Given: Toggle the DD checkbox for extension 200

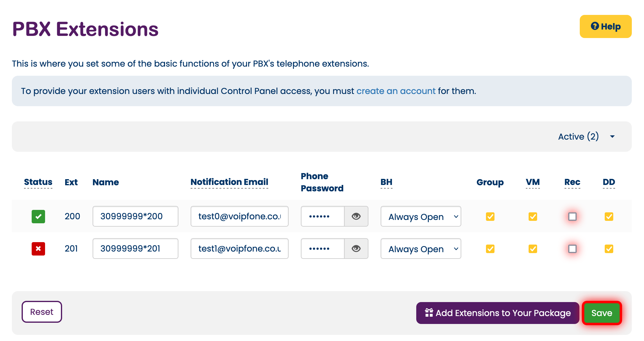Looking at the screenshot, I should tap(609, 217).
